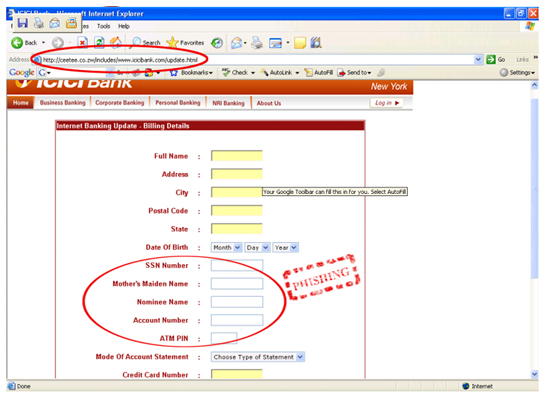550x399 pixels.
Task: Select the Home tab on ICICI page
Action: (20, 103)
